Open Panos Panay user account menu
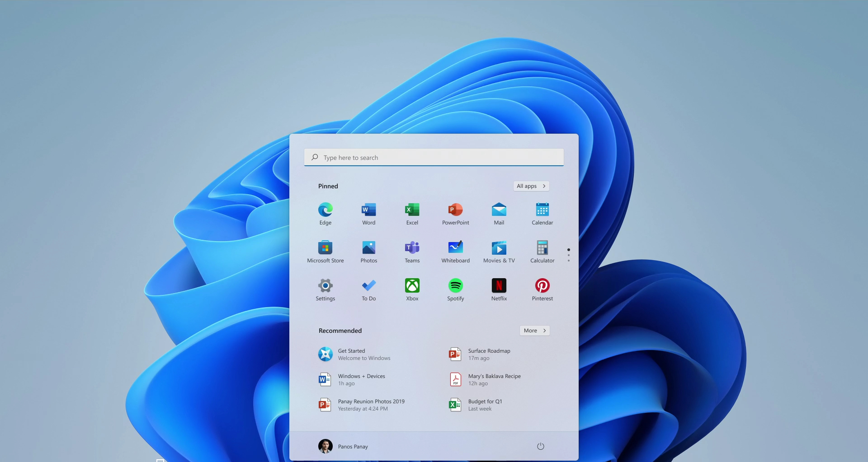This screenshot has width=868, height=462. click(343, 446)
